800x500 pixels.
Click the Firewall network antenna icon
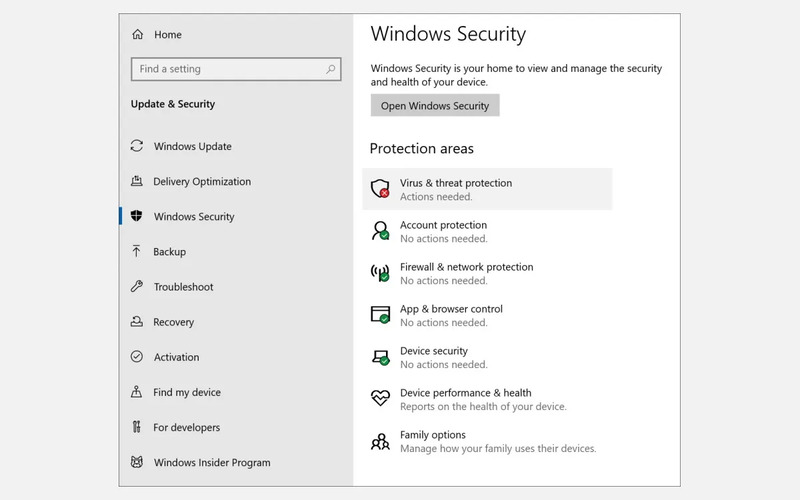pos(380,272)
